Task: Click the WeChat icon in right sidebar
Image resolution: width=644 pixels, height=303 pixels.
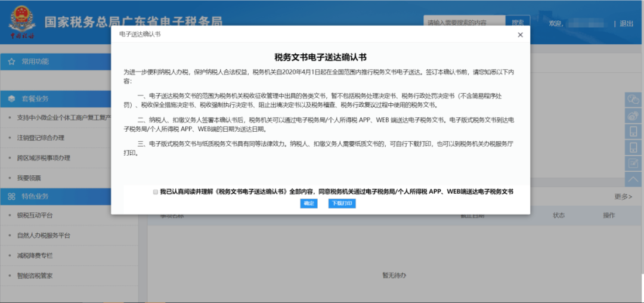Action: coord(633,99)
